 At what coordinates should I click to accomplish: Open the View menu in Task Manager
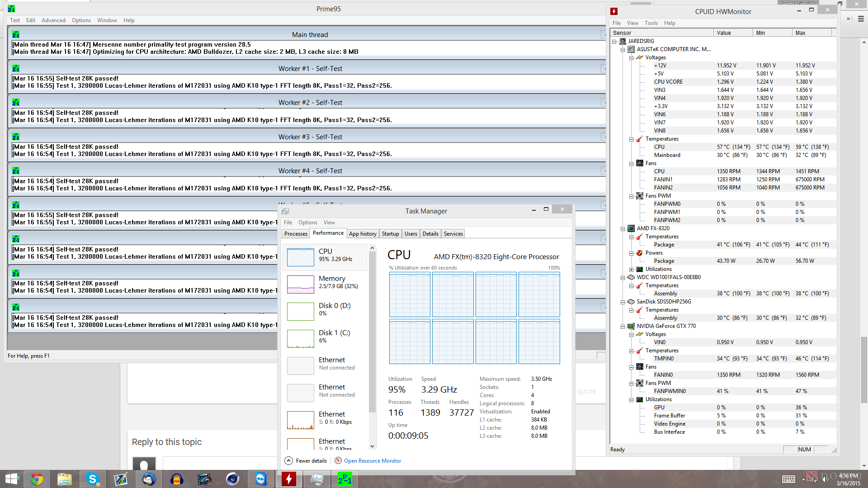(329, 223)
